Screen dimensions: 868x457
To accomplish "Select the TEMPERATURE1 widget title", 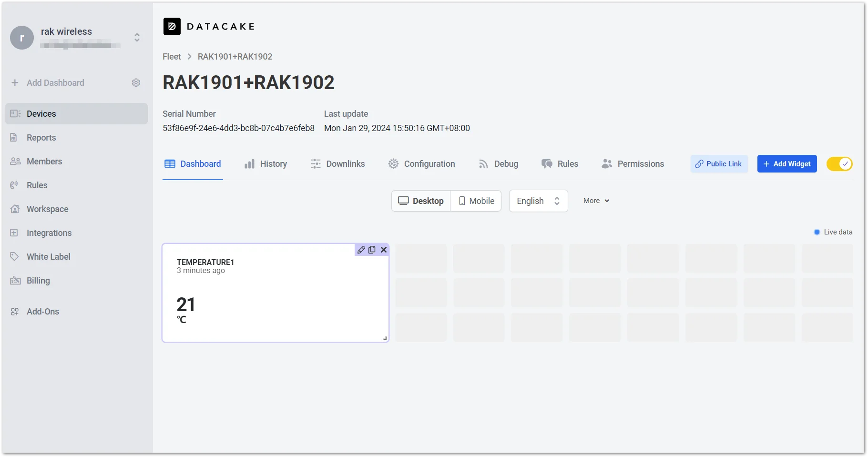I will click(205, 262).
